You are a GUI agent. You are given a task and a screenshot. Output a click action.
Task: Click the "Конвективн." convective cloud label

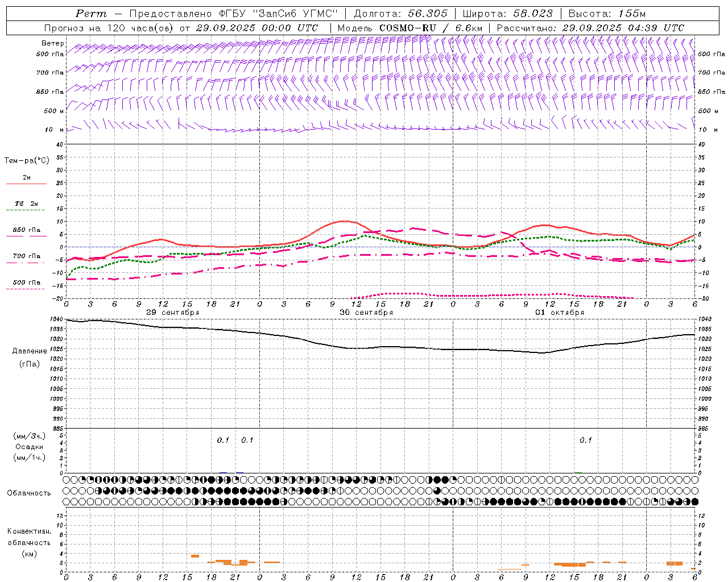(x=29, y=531)
